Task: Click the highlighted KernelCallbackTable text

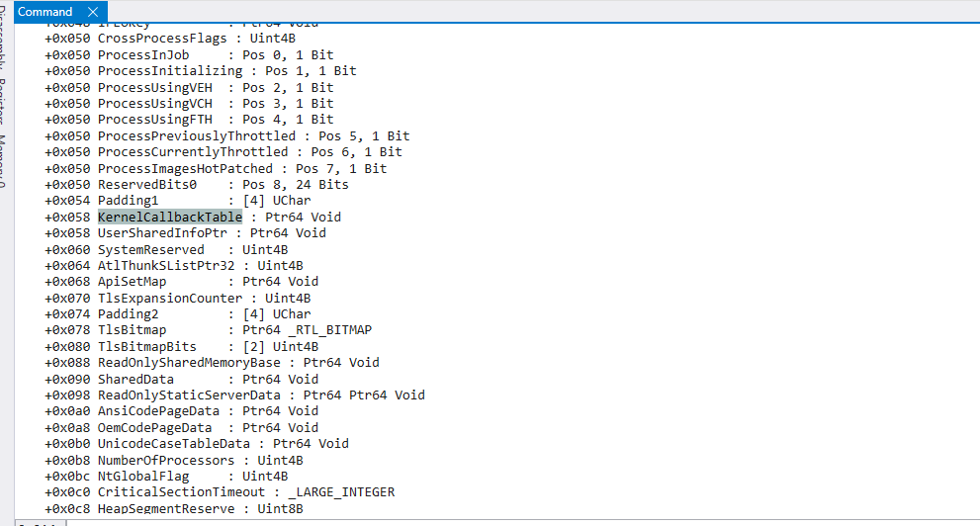Action: coord(169,217)
